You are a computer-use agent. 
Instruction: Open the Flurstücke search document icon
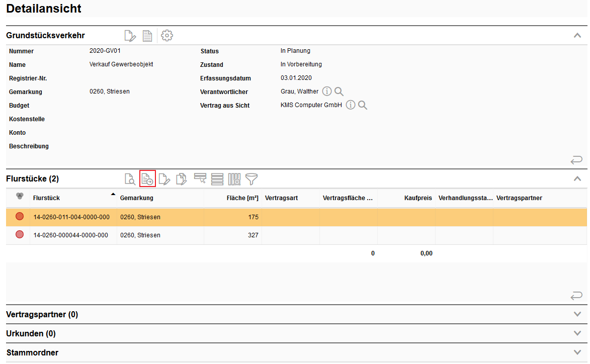point(130,179)
